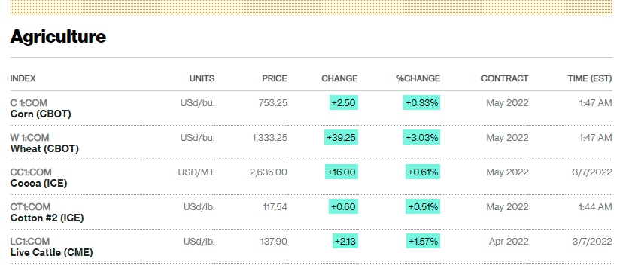The height and width of the screenshot is (271, 644).
Task: Click the +16.00 change badge
Action: (x=342, y=172)
